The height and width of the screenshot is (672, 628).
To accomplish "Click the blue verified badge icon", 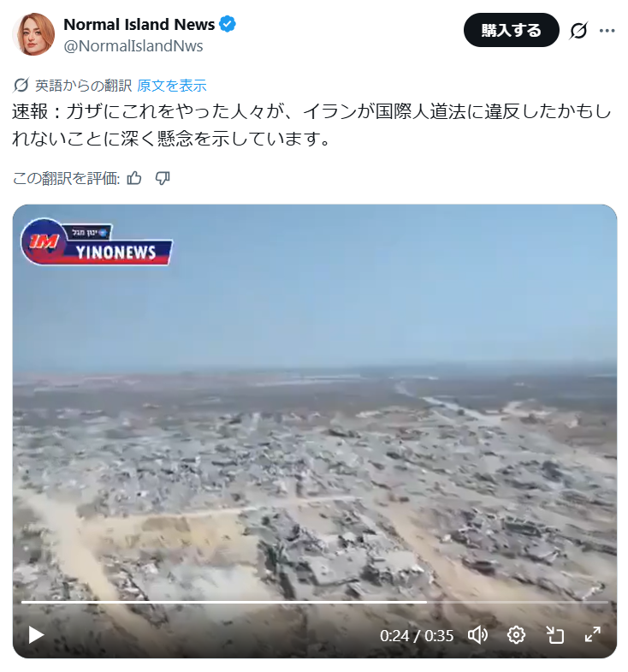I will (228, 25).
